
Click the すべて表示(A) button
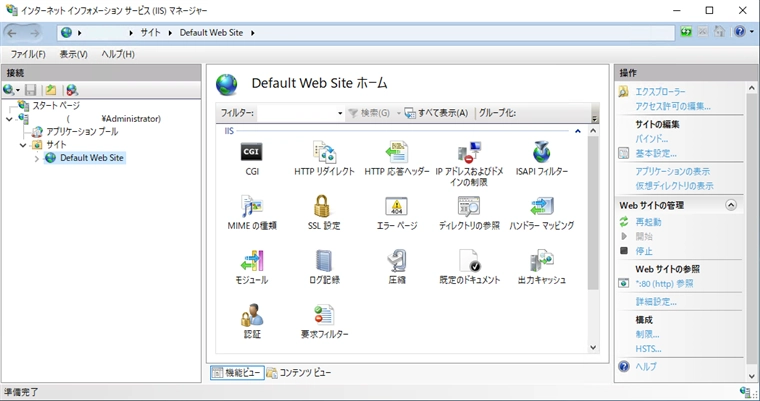(x=436, y=113)
